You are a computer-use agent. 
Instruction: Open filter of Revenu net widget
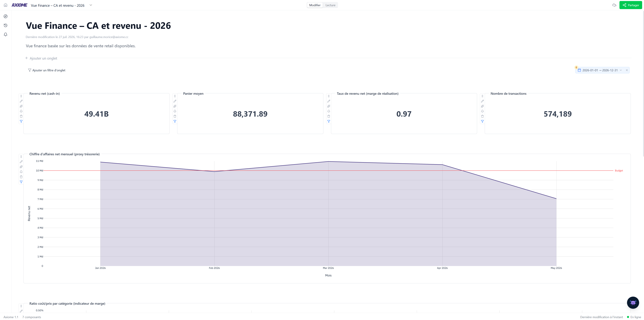(21, 121)
